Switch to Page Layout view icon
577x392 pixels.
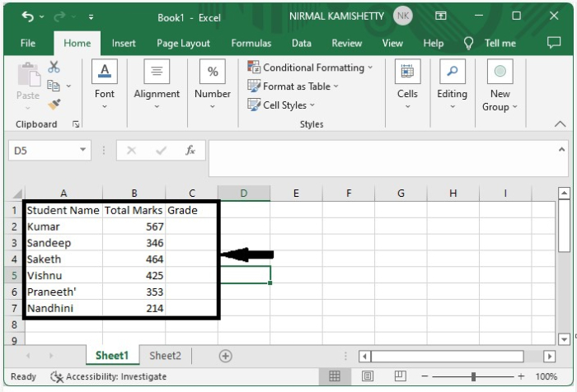click(368, 376)
